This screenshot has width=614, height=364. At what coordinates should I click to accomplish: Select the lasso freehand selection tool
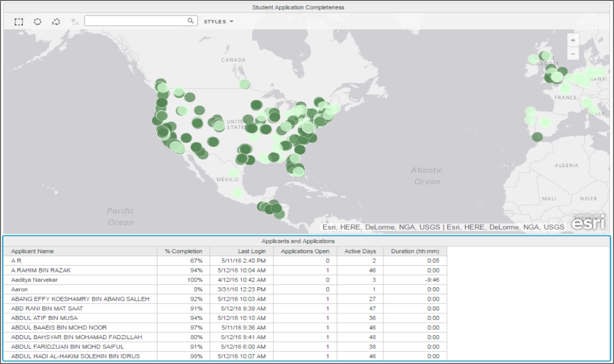click(x=56, y=21)
